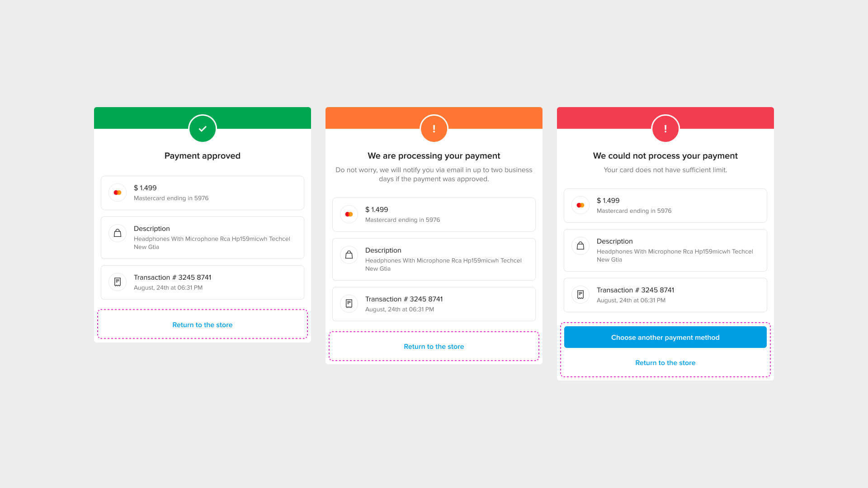
Task: Click the green payment approved checkmark icon
Action: point(202,128)
